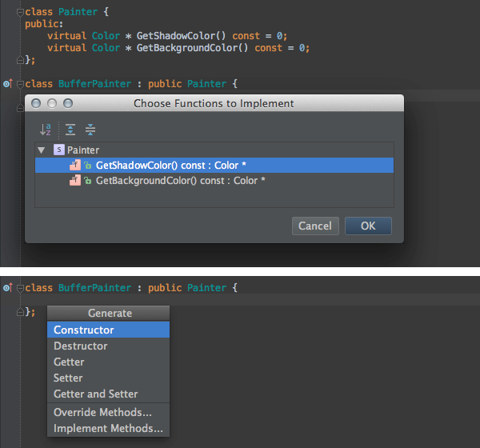Click 'Painter' in first class declaration

[78, 12]
